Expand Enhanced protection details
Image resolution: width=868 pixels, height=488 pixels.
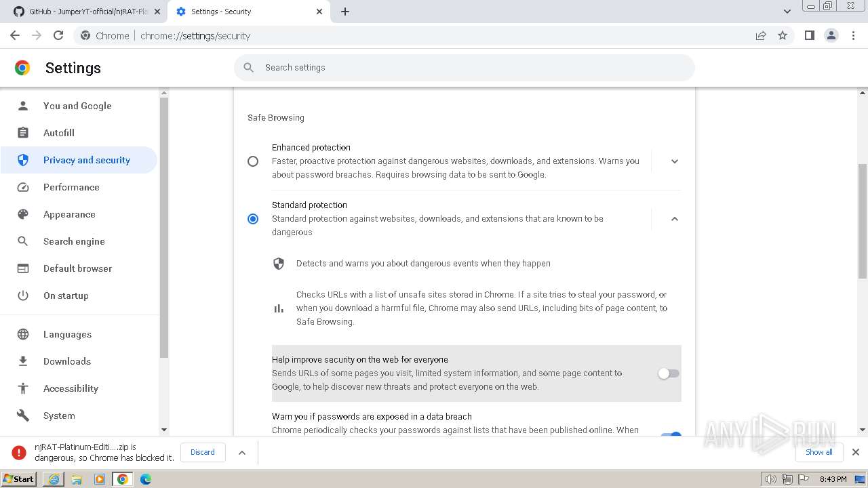(x=675, y=161)
